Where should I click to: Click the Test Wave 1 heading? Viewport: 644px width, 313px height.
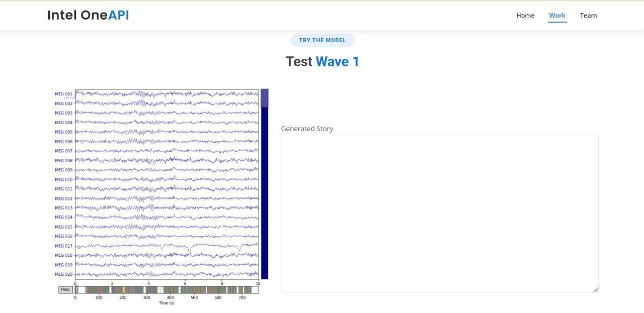click(322, 62)
